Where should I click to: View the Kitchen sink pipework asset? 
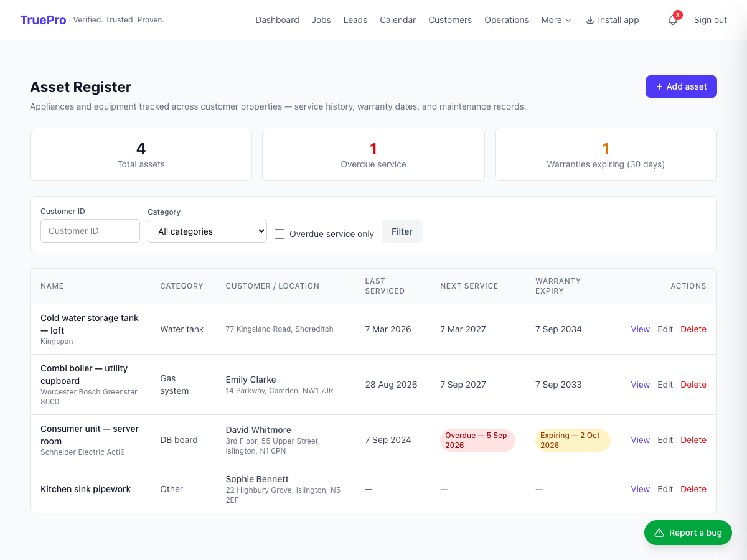point(640,489)
